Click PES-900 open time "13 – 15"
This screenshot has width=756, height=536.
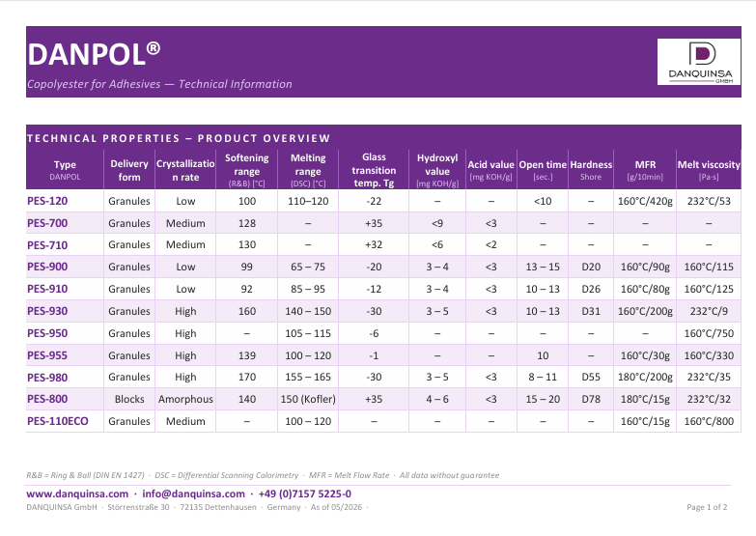coord(543,267)
